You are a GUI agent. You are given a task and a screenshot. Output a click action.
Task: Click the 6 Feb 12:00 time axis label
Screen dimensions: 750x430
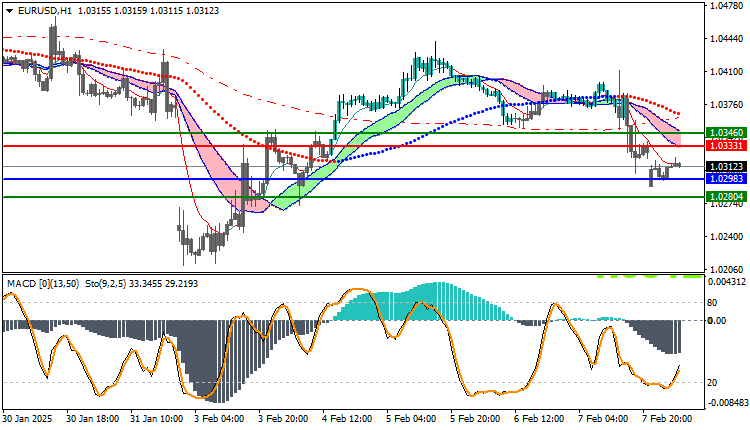[x=540, y=419]
